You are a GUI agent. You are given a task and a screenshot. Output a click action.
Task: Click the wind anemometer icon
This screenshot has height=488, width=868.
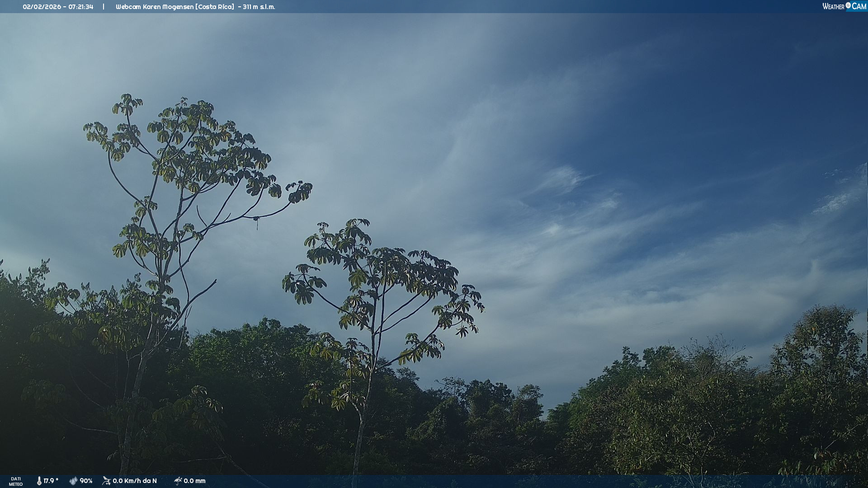107,481
